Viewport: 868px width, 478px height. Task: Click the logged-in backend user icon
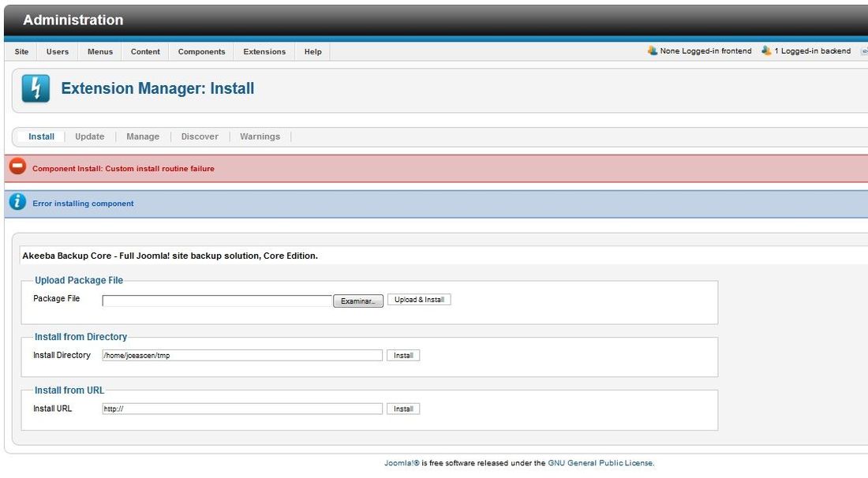click(766, 51)
